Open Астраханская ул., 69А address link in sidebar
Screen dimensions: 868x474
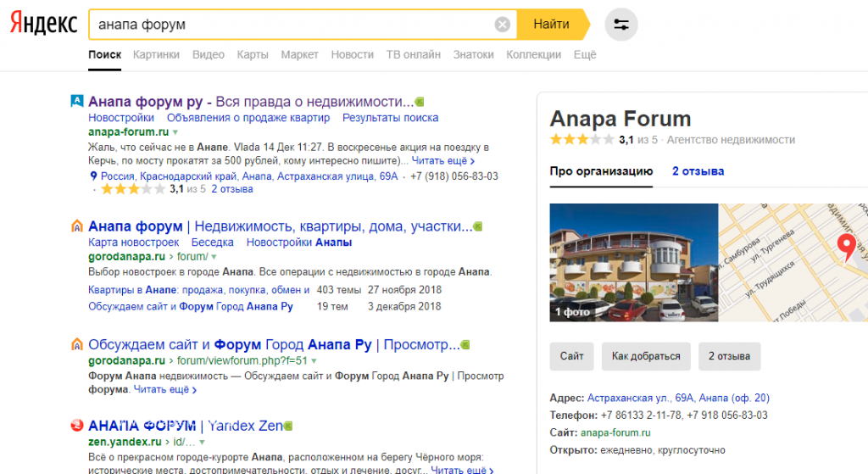pyautogui.click(x=678, y=398)
